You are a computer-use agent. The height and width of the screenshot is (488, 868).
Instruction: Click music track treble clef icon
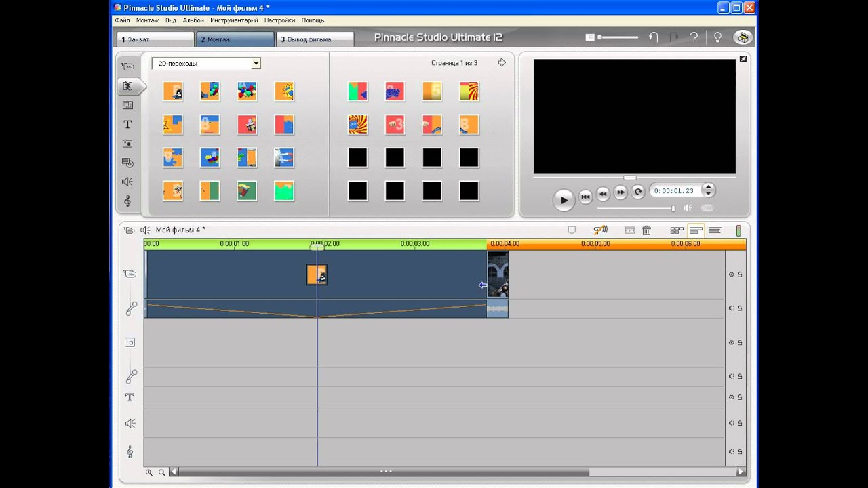(x=130, y=451)
